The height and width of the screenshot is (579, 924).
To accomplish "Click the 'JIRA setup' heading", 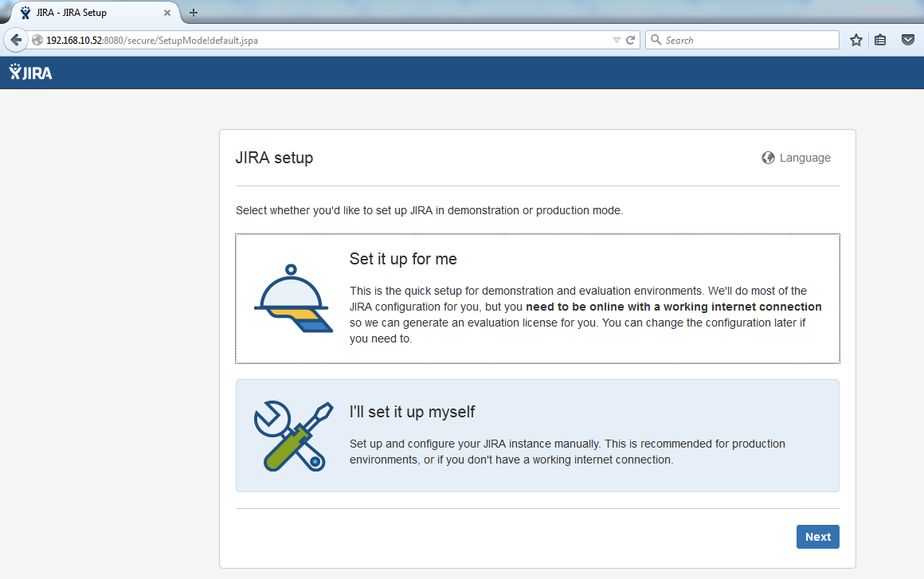I will tap(274, 158).
